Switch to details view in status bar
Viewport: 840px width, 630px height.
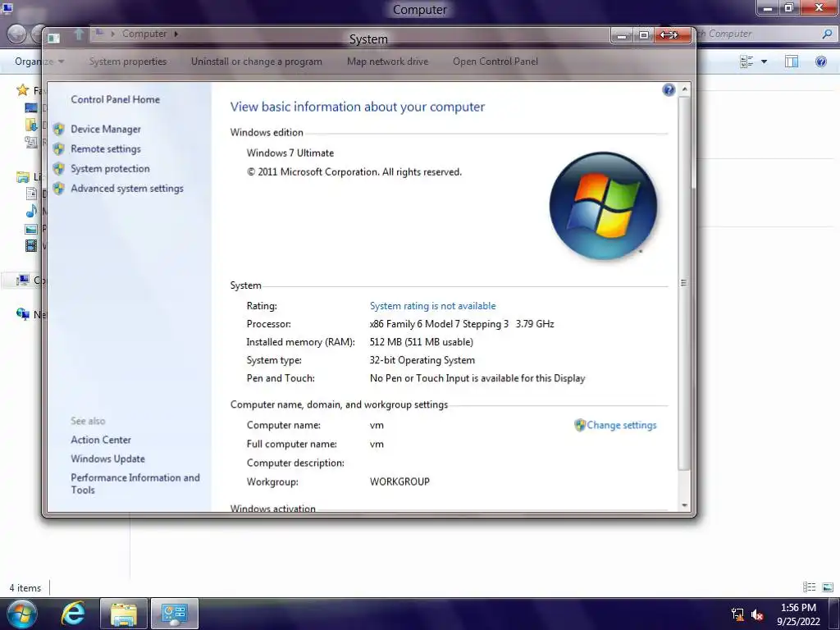coord(810,587)
